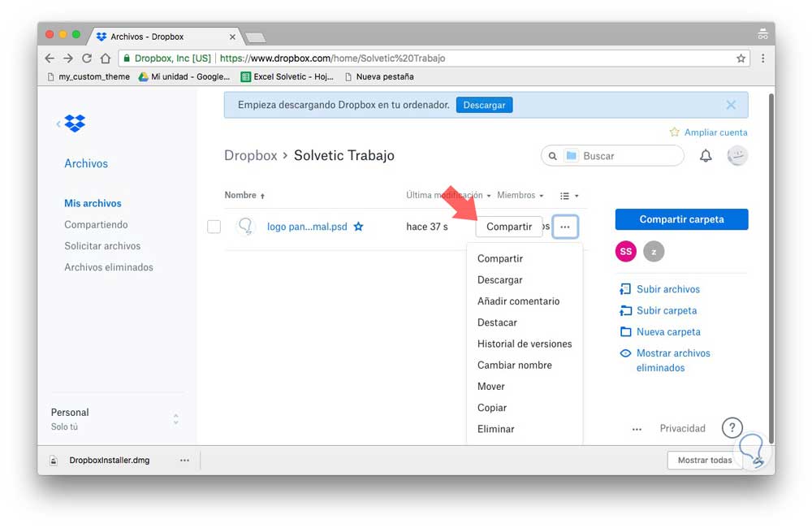
Task: Click the SS member avatar
Action: (x=625, y=251)
